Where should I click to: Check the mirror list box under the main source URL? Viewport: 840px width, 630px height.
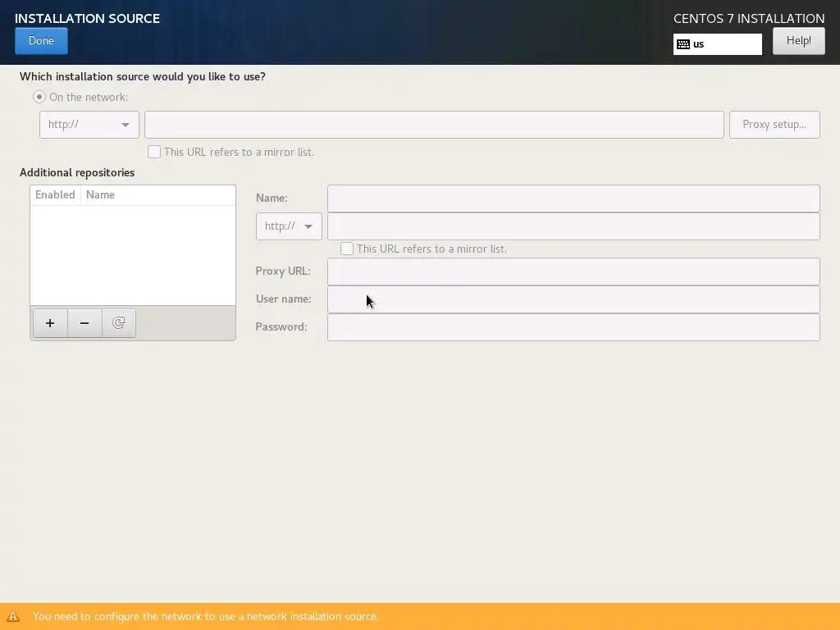click(153, 152)
